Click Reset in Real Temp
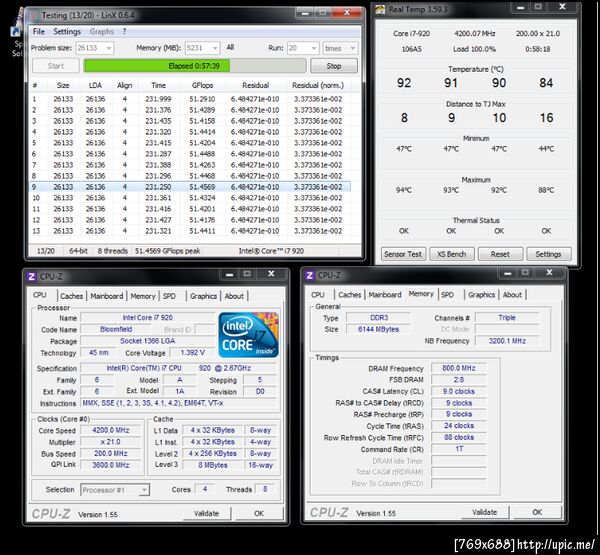 click(x=500, y=254)
